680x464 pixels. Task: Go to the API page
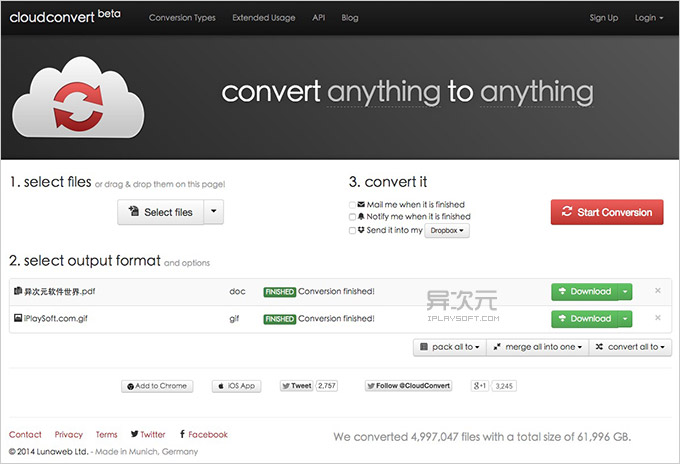pyautogui.click(x=318, y=18)
